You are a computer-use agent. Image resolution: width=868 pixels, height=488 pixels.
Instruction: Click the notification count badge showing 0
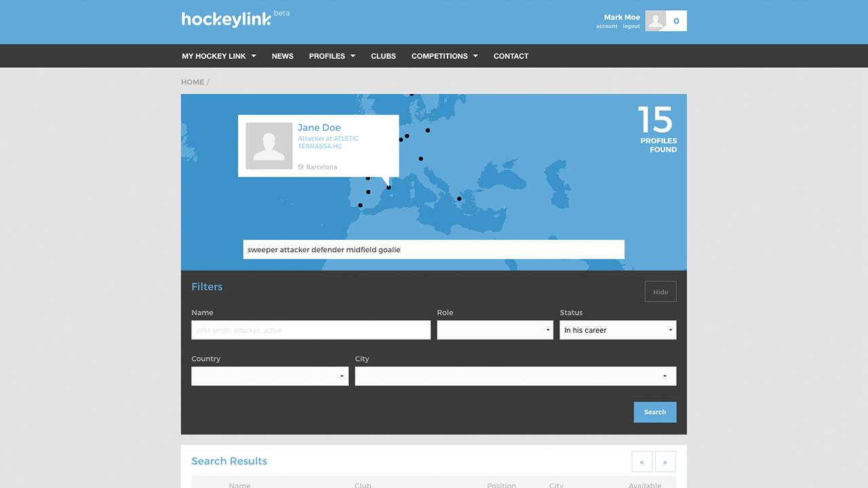676,21
